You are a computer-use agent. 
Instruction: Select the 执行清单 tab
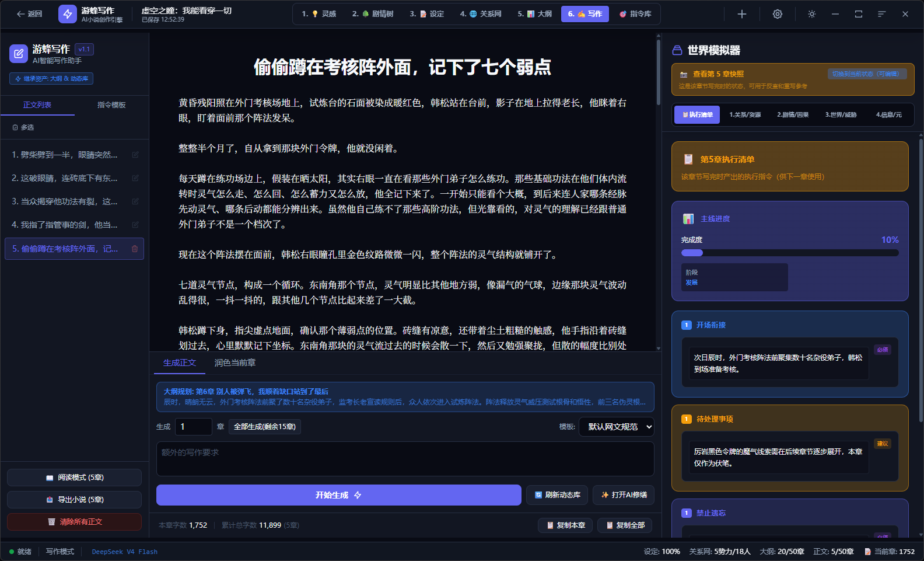coord(697,115)
